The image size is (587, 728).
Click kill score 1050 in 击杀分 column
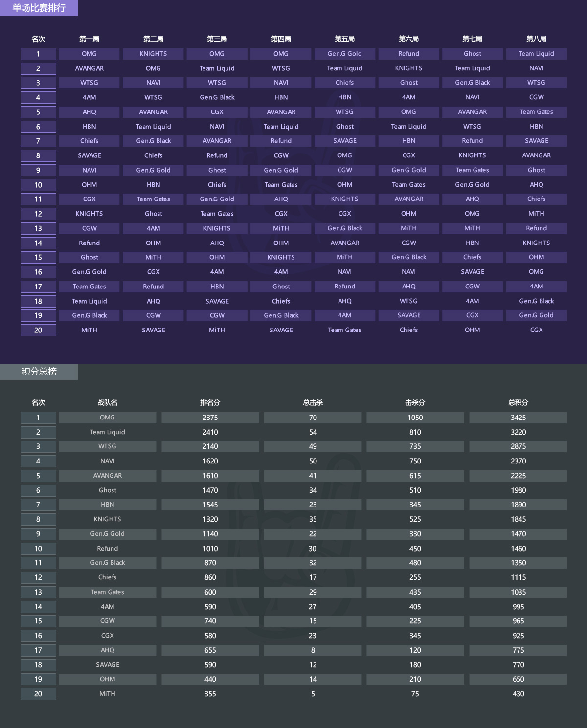pyautogui.click(x=415, y=418)
